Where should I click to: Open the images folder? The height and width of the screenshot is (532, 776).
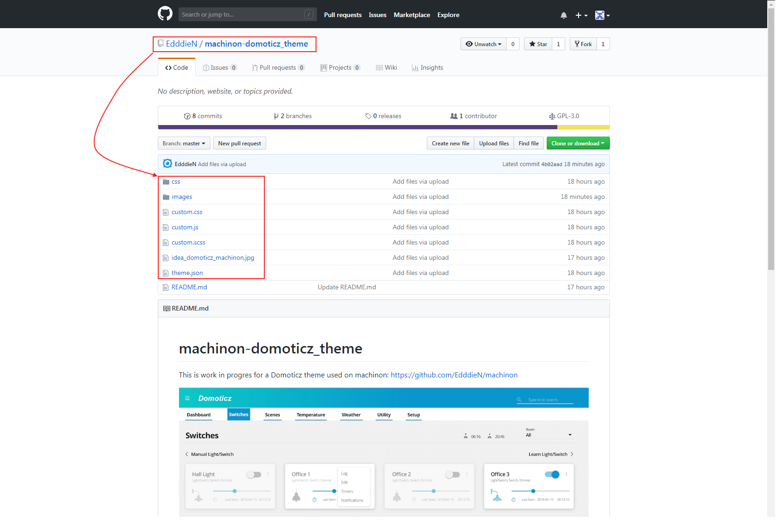point(182,197)
